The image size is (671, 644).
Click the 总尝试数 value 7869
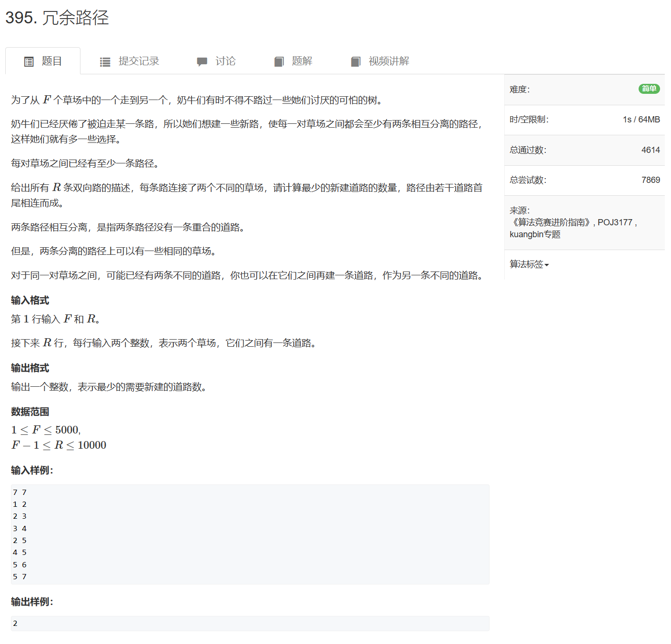[651, 180]
